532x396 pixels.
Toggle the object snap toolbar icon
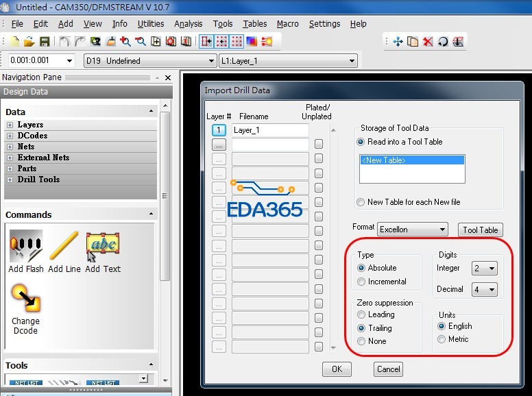tap(206, 42)
